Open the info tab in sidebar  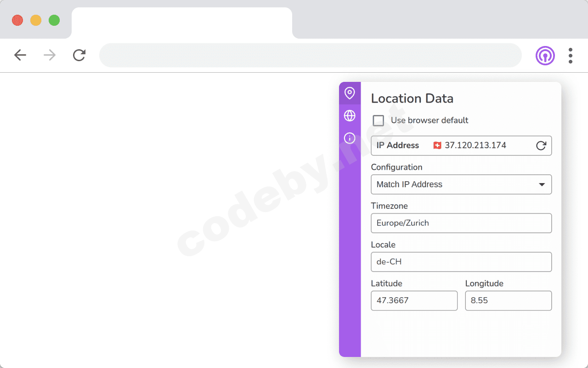(350, 138)
